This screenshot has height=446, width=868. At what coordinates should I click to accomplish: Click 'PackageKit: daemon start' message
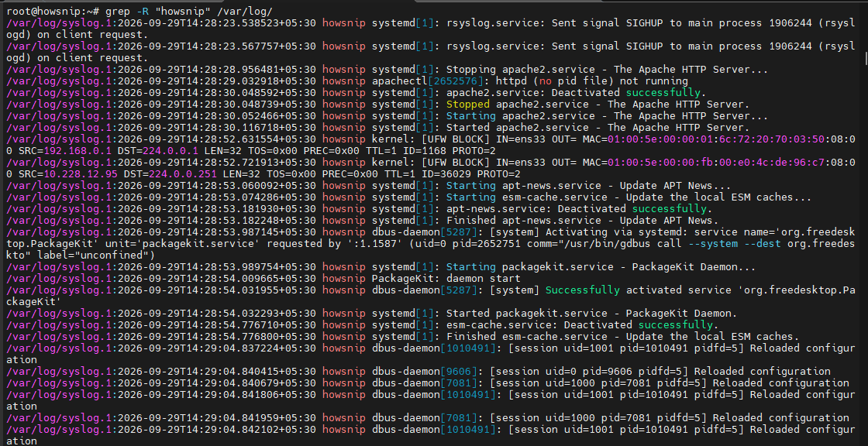[446, 278]
